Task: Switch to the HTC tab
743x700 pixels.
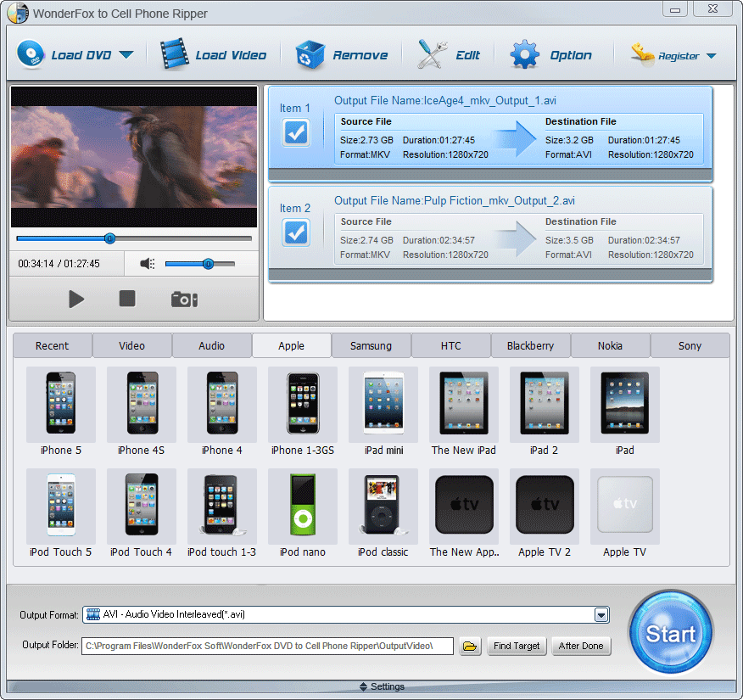Action: 450,345
